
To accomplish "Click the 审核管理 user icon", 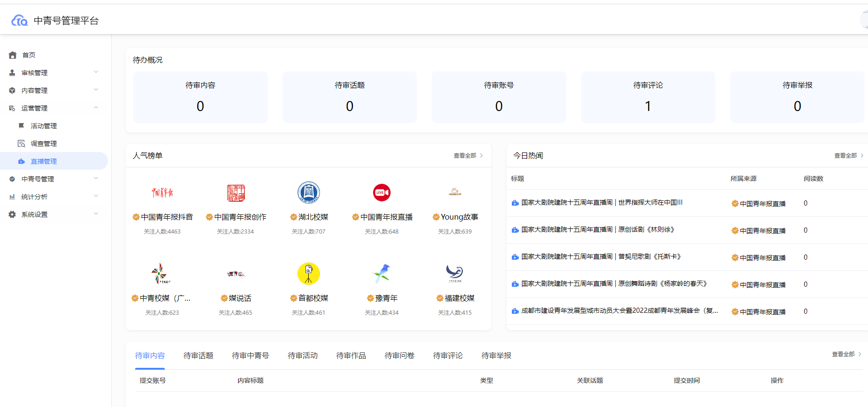I will click(x=12, y=73).
